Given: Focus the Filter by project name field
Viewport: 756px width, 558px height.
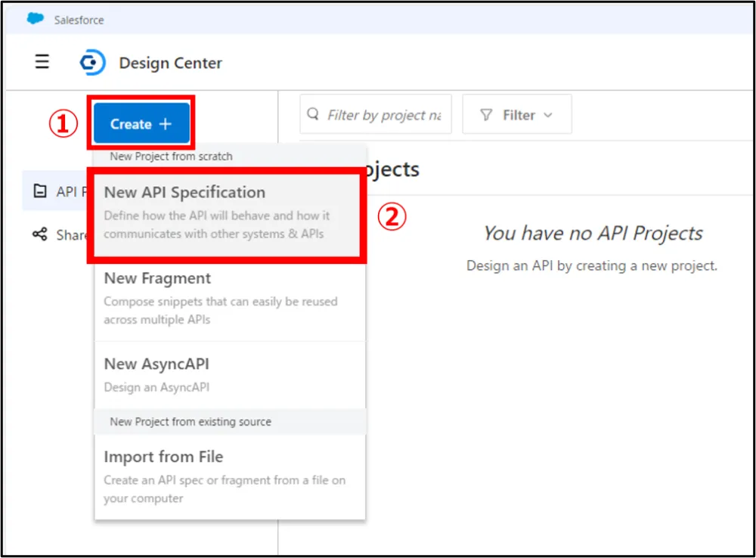Looking at the screenshot, I should pyautogui.click(x=376, y=114).
